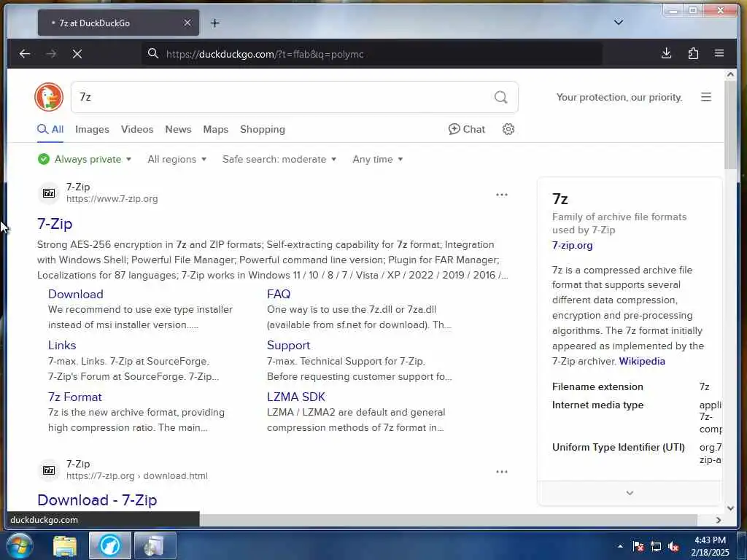Open the Windows Start button
This screenshot has height=560, width=747.
[19, 545]
